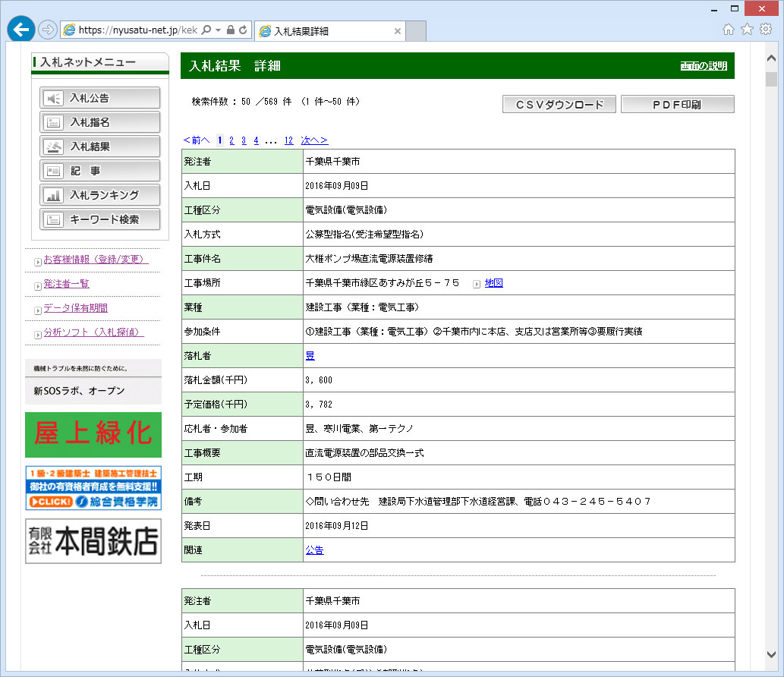
Task: Refresh the page with reload icon
Action: pyautogui.click(x=243, y=30)
